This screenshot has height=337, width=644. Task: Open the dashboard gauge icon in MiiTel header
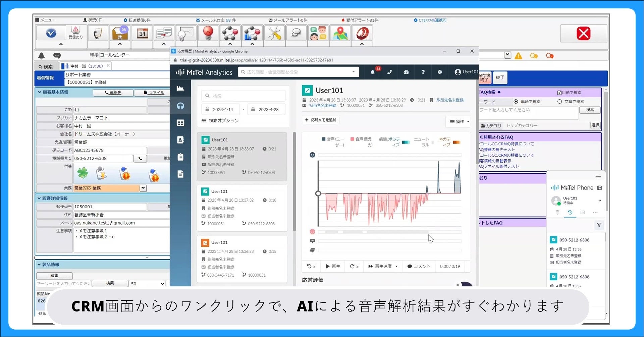[406, 72]
